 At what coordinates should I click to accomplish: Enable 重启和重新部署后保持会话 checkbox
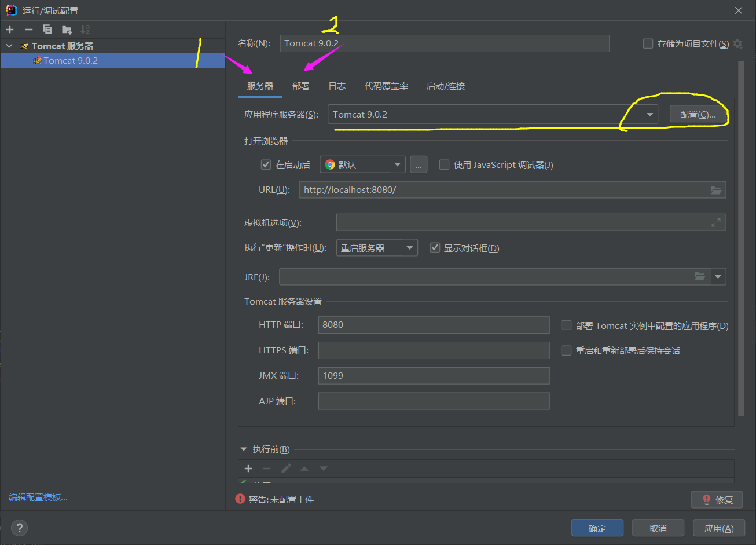click(566, 350)
